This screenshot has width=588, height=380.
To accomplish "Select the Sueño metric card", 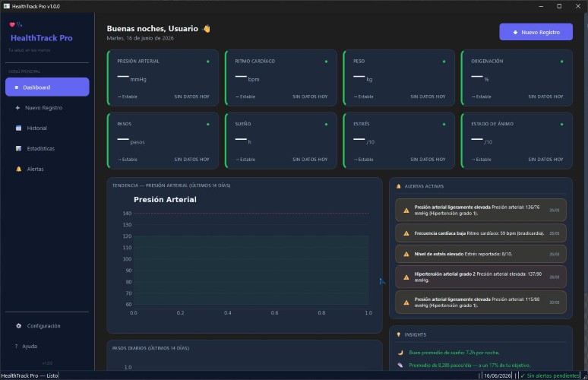I will (x=281, y=141).
